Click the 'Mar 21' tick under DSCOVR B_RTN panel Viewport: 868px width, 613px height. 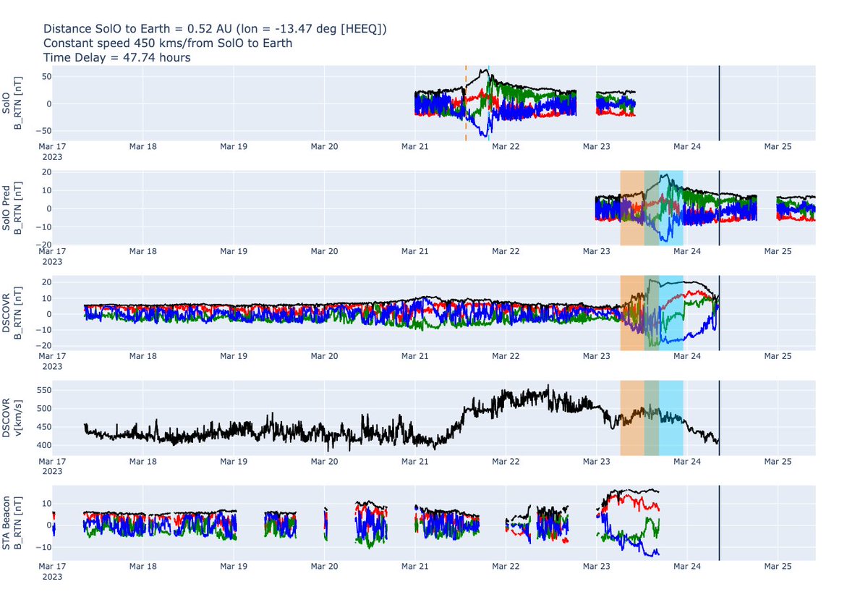point(415,357)
